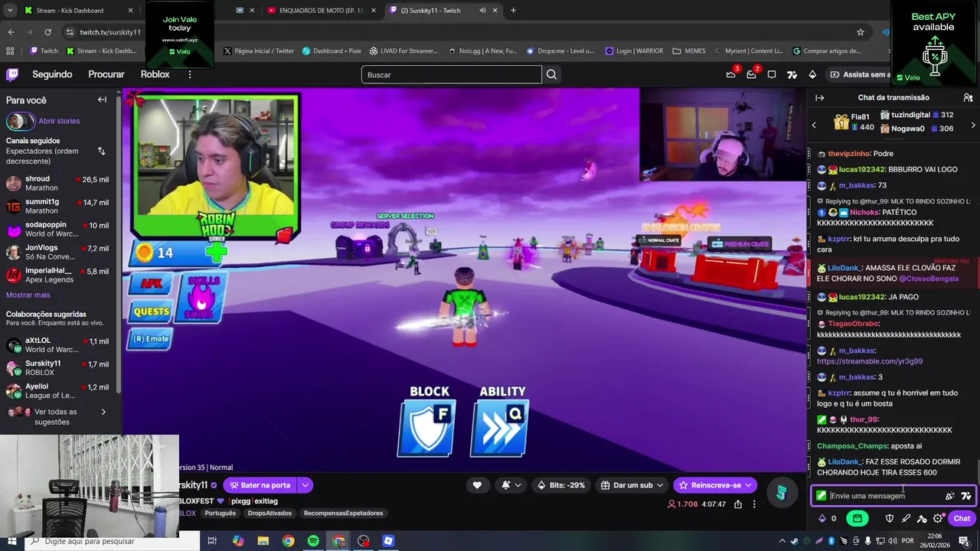Show hidden system tray icons

click(781, 541)
